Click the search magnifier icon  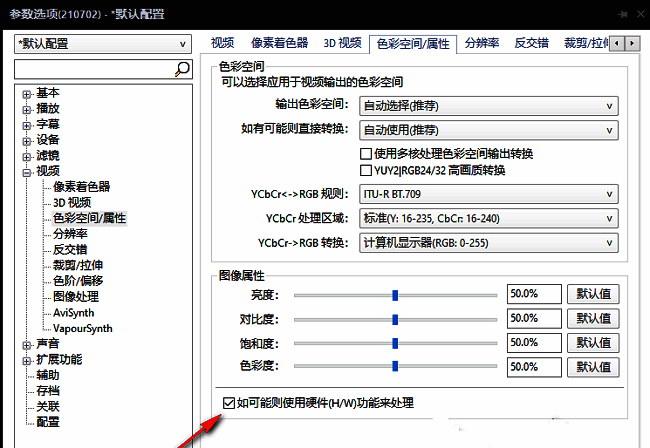[x=183, y=69]
